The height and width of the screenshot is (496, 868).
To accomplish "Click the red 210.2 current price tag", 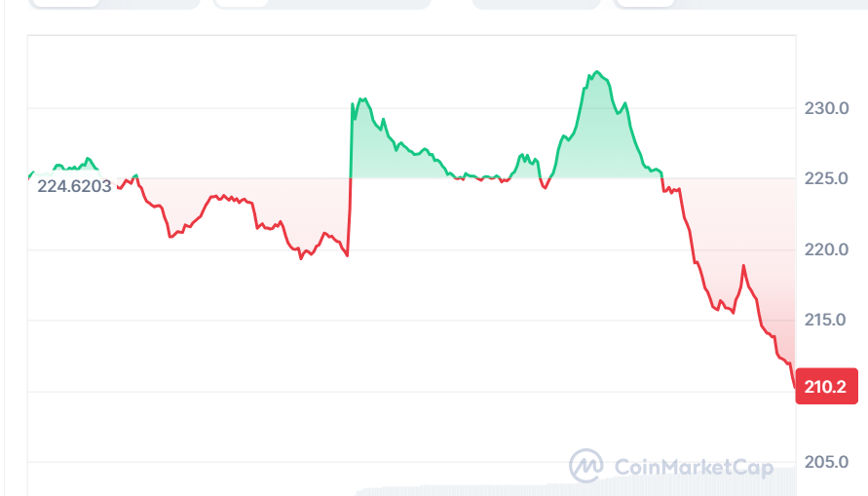I will pos(824,387).
